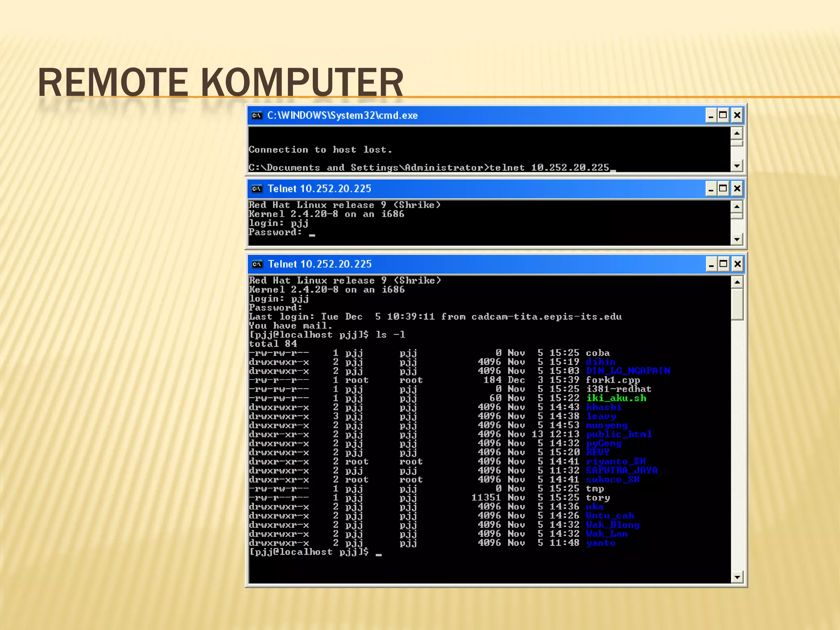Click the bottom Telnet window's title icon
The image size is (840, 630).
click(x=257, y=264)
